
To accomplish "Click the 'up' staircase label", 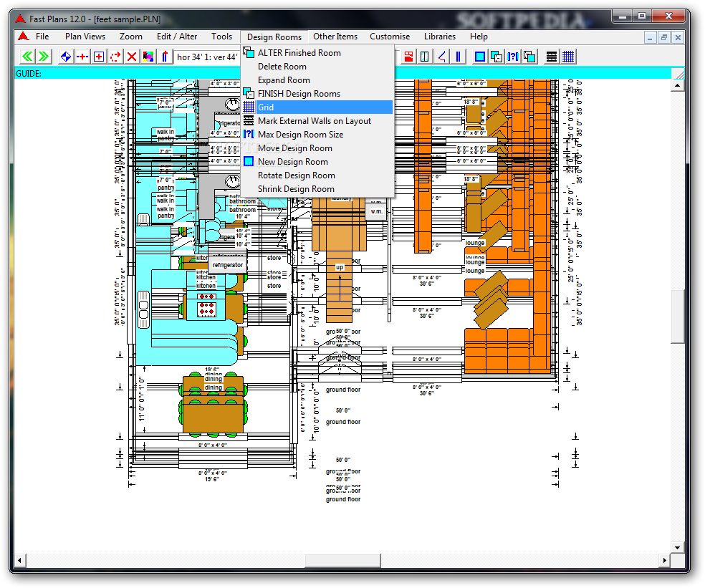I will point(340,267).
